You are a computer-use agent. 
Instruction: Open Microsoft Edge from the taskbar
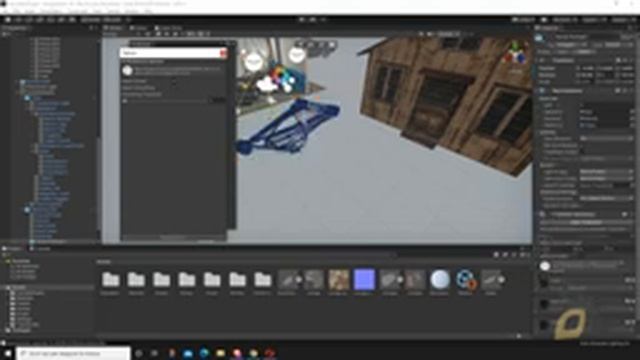pos(204,353)
